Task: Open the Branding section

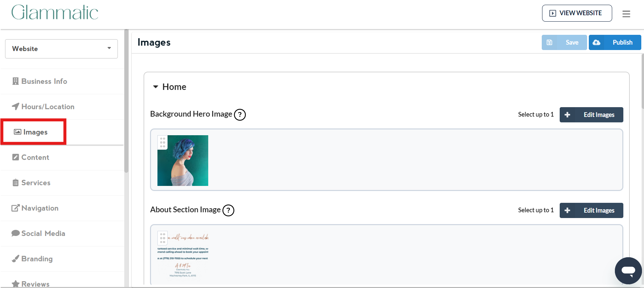Action: [37, 259]
